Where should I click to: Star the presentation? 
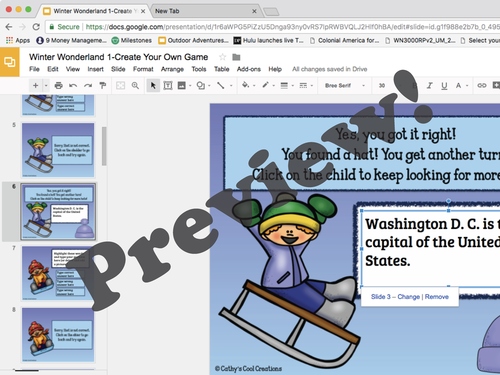(x=222, y=57)
